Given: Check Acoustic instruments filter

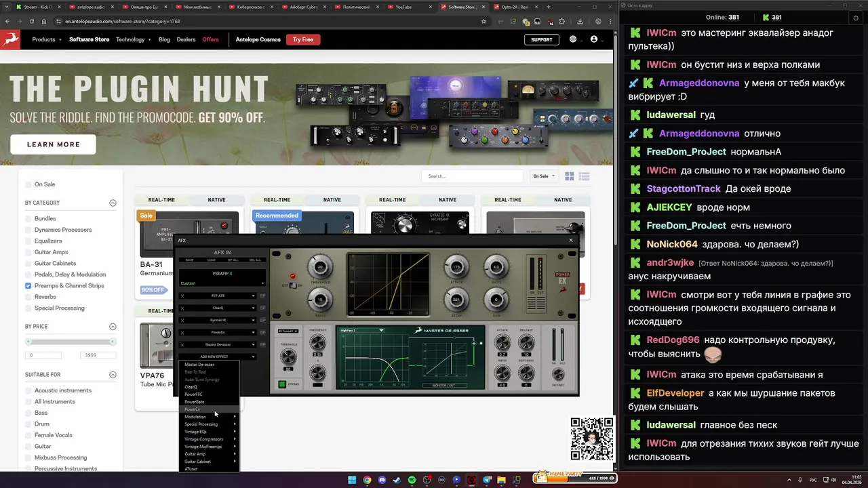Looking at the screenshot, I should click(28, 390).
